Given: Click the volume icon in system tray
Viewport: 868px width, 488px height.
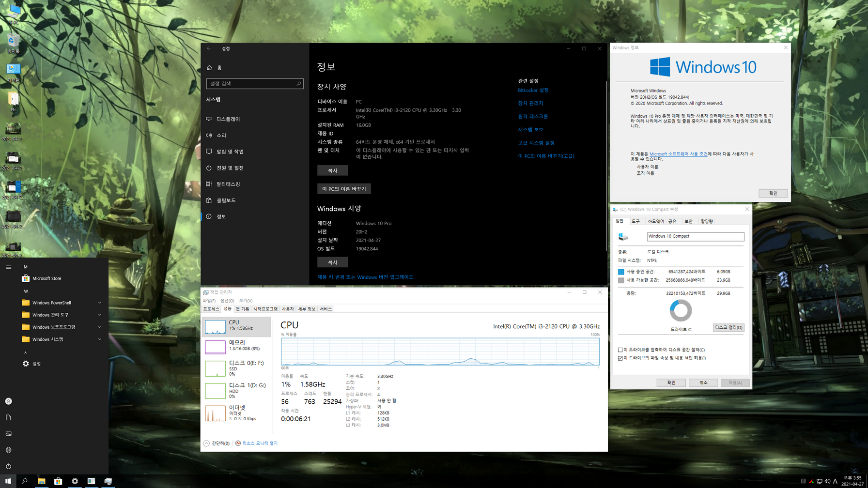Looking at the screenshot, I should point(827,481).
